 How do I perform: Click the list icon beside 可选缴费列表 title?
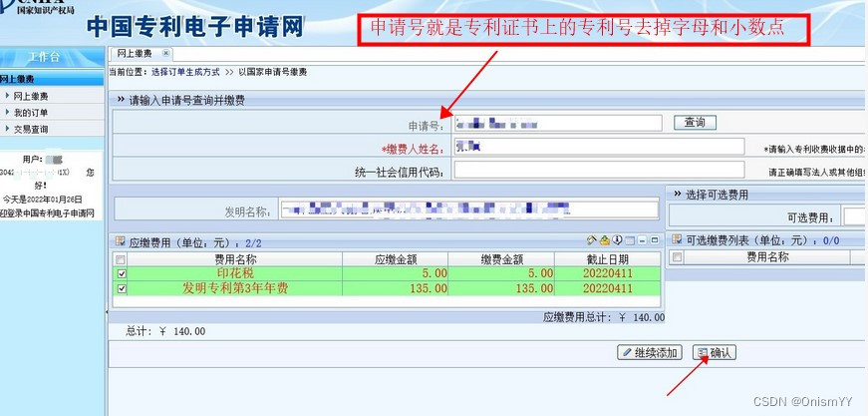[x=677, y=239]
